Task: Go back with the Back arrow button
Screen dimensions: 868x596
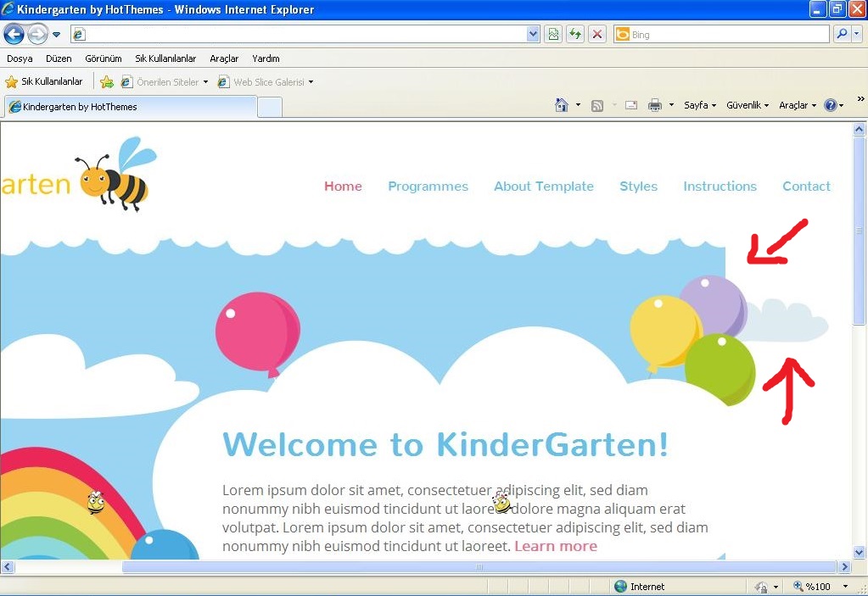Action: [14, 34]
